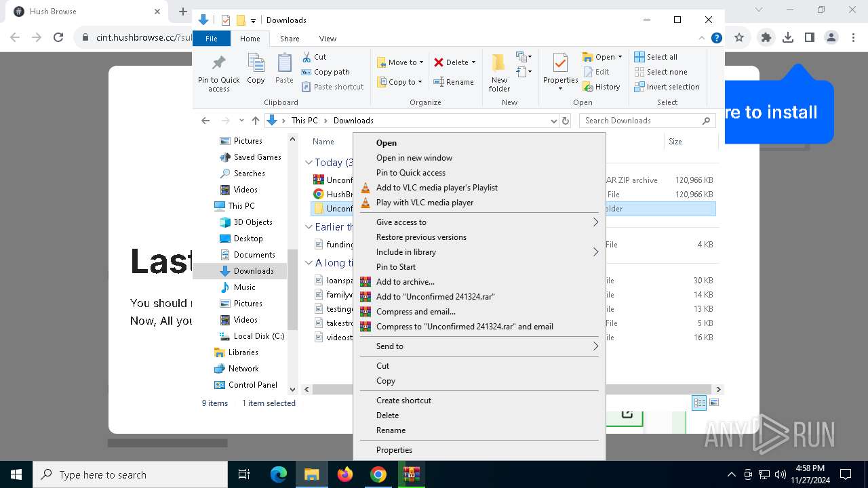
Task: Click Paste shortcut in ribbon
Action: pos(332,87)
